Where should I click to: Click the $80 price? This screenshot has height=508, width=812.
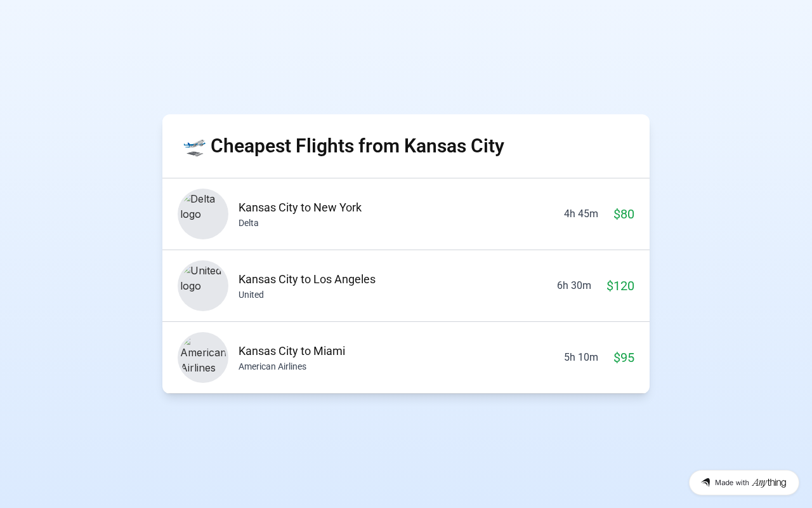[x=624, y=214]
